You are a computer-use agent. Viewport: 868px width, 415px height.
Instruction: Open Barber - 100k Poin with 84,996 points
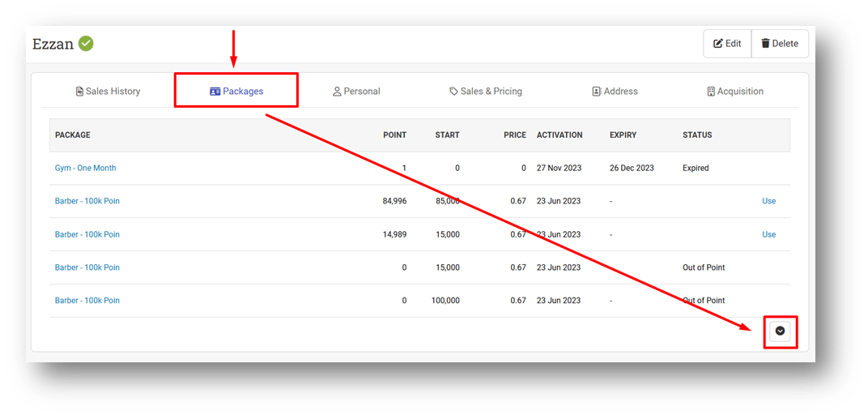point(87,201)
